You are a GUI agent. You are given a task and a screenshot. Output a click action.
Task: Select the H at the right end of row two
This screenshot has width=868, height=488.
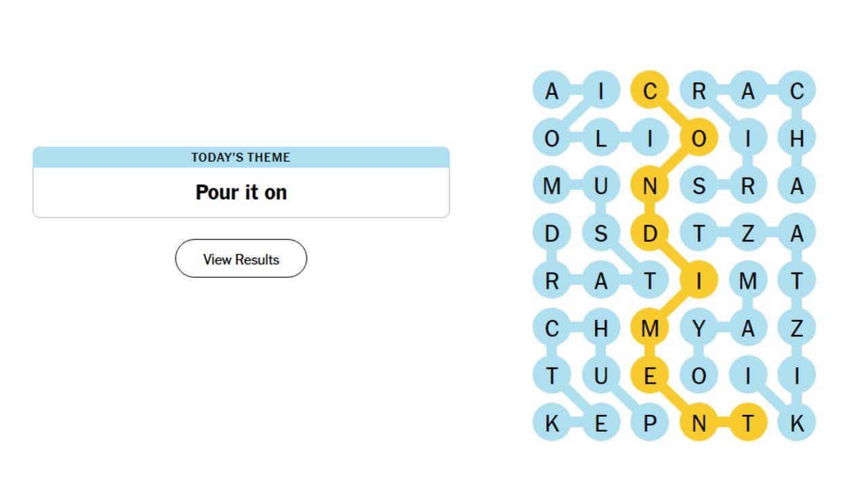coord(796,138)
